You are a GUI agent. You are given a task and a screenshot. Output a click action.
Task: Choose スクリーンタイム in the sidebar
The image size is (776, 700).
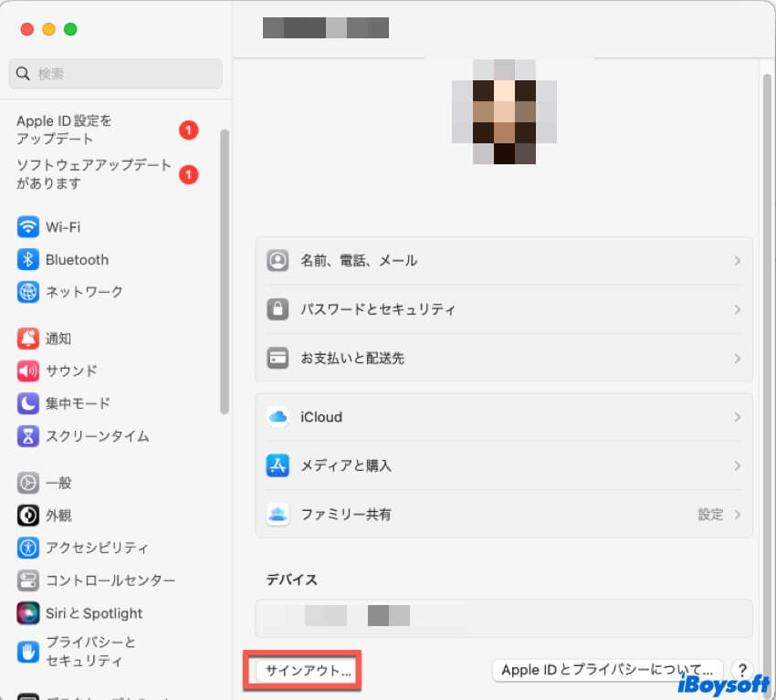pos(98,436)
